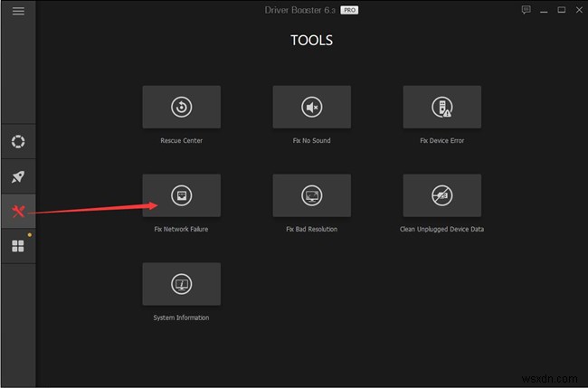Open the System Information tool tile
588x388 pixels.
[x=182, y=284]
